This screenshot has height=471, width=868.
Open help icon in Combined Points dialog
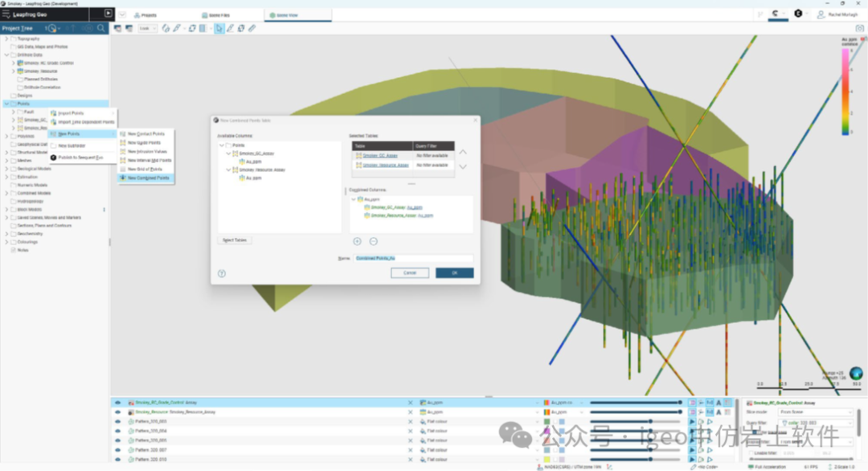point(222,273)
